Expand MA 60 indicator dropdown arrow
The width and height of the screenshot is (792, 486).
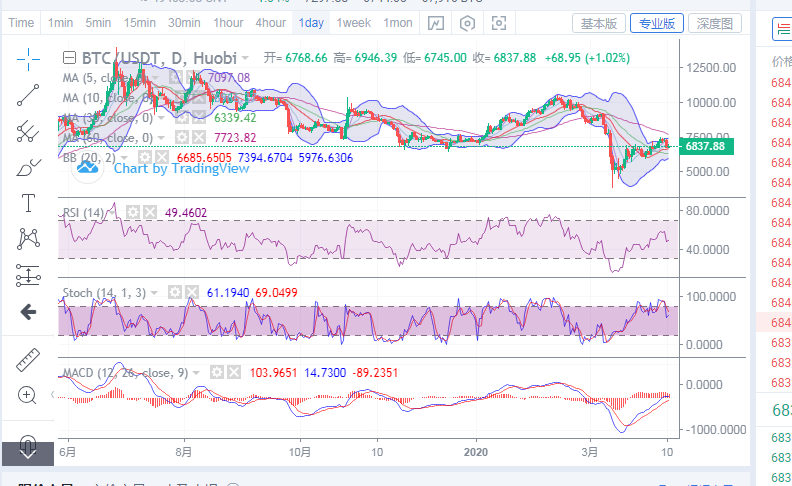pyautogui.click(x=161, y=138)
